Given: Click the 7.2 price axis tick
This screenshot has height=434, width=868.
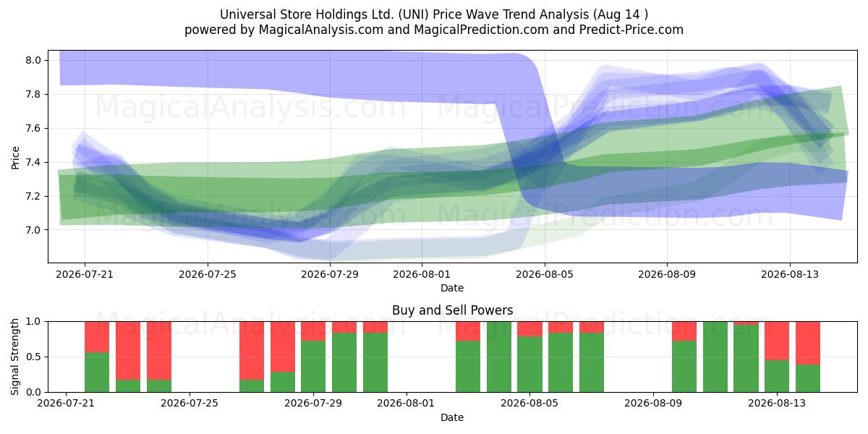Looking at the screenshot, I should [x=35, y=196].
